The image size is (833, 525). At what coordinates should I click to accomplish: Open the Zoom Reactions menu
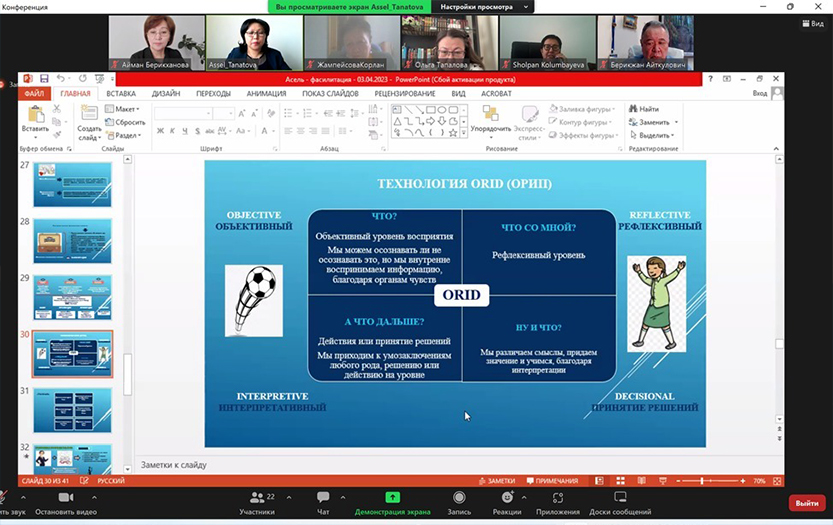pyautogui.click(x=507, y=497)
